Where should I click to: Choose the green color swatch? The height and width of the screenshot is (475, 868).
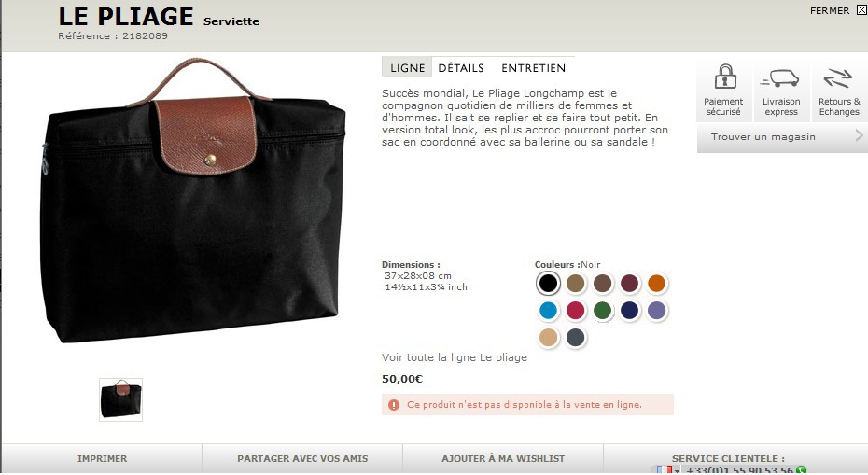click(x=602, y=310)
